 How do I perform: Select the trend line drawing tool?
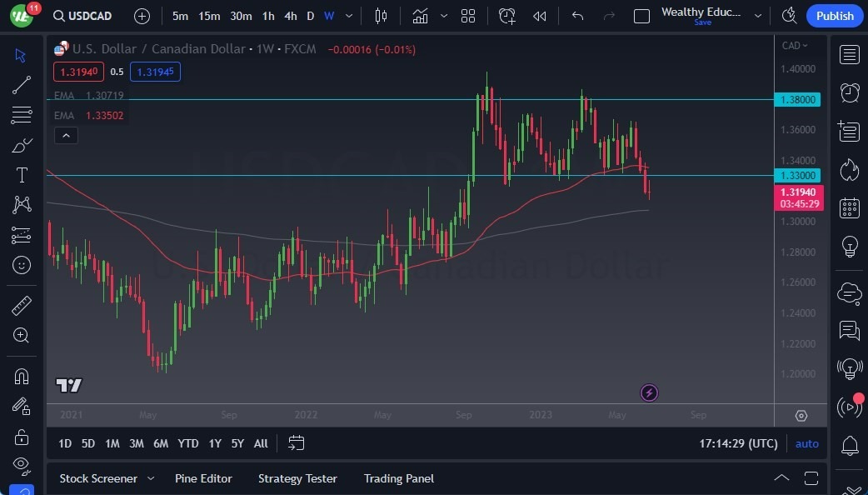click(x=21, y=85)
